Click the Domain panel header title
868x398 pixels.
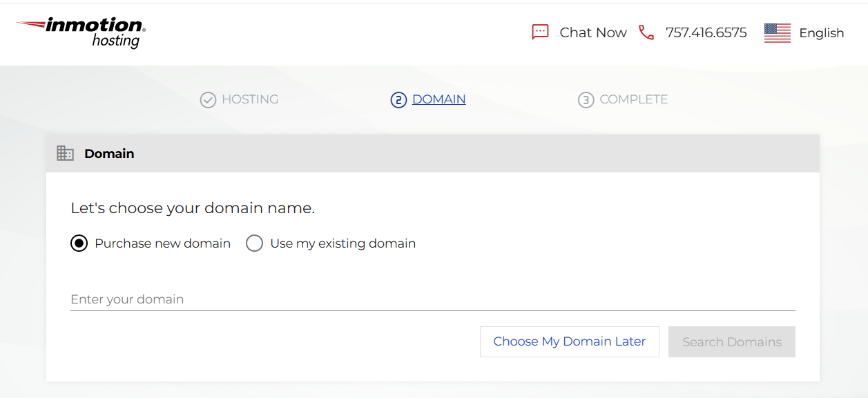point(109,154)
